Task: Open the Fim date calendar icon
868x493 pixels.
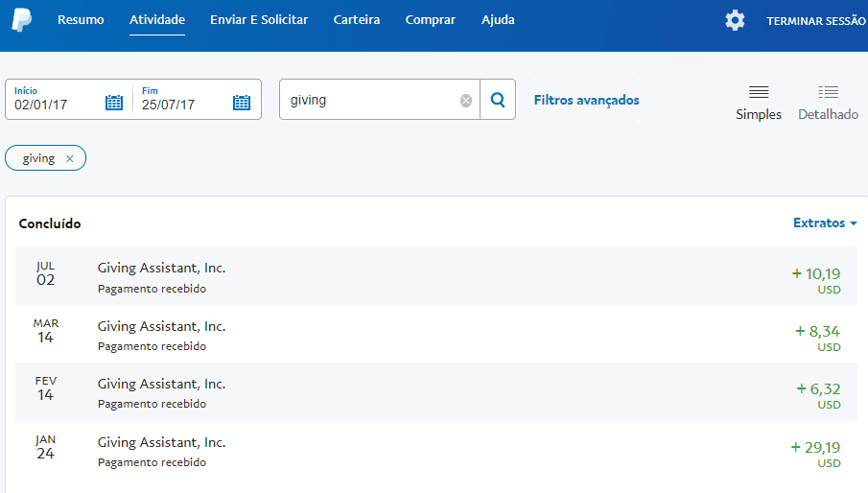Action: 242,103
